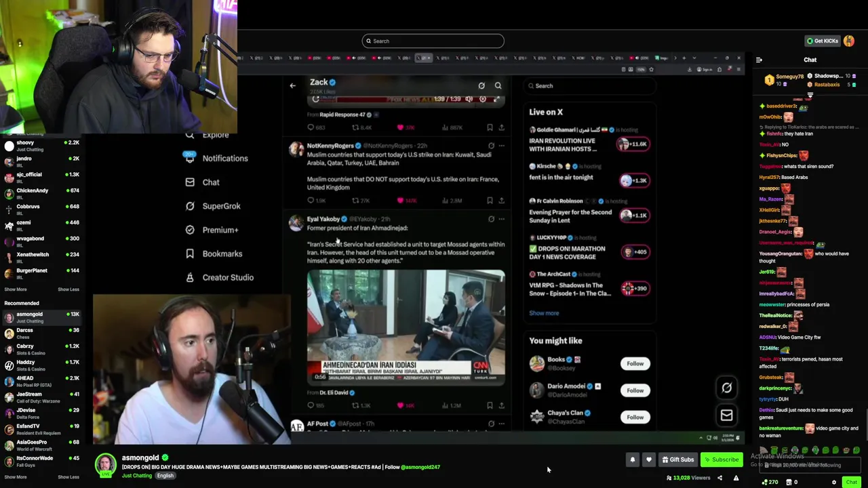Collapse recommended list with lower Show Less

coord(68,477)
